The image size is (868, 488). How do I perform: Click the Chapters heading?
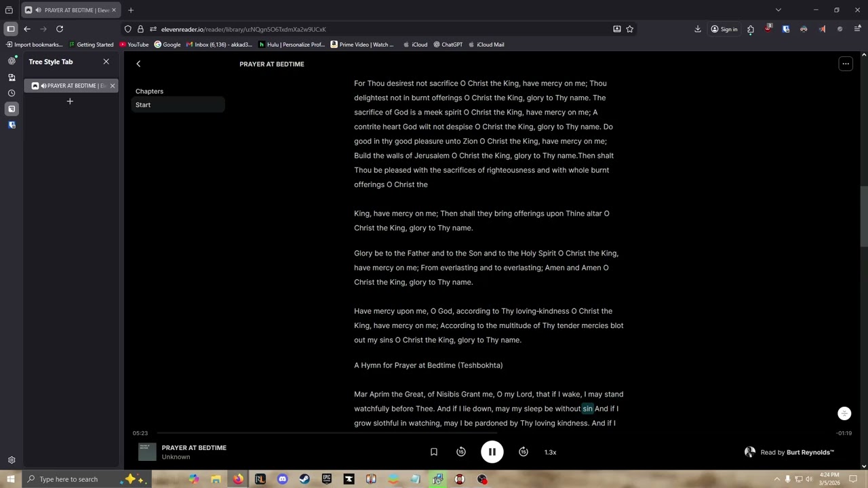[149, 91]
